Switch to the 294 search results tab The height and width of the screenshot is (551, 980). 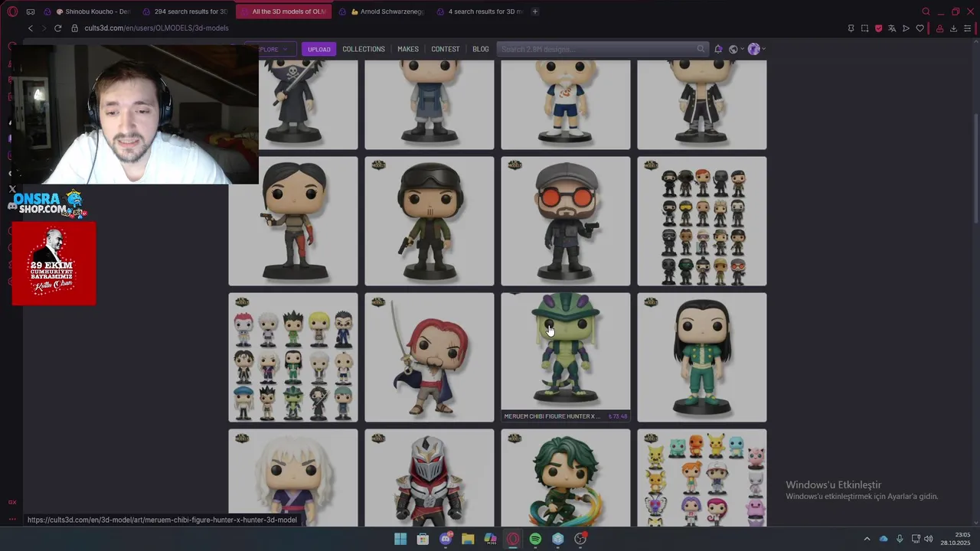tap(187, 11)
